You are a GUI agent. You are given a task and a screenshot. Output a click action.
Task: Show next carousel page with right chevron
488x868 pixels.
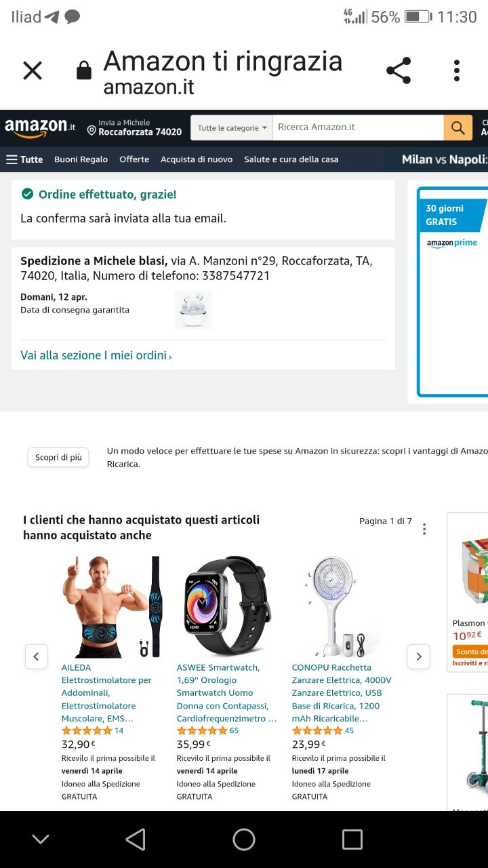tap(419, 656)
